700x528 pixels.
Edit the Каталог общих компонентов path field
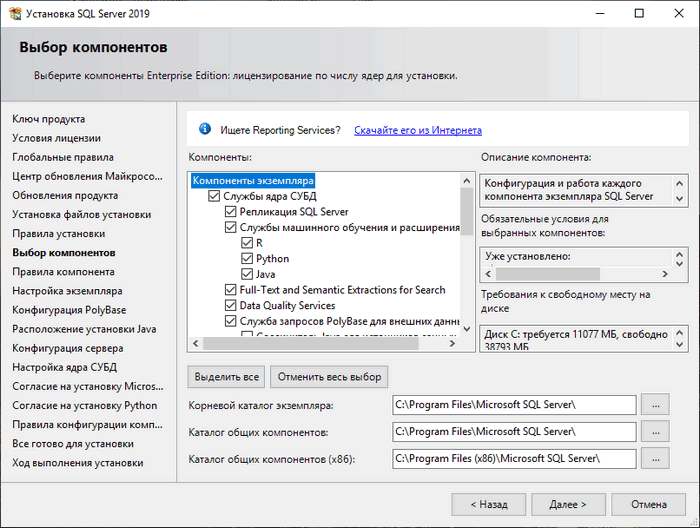[x=514, y=432]
